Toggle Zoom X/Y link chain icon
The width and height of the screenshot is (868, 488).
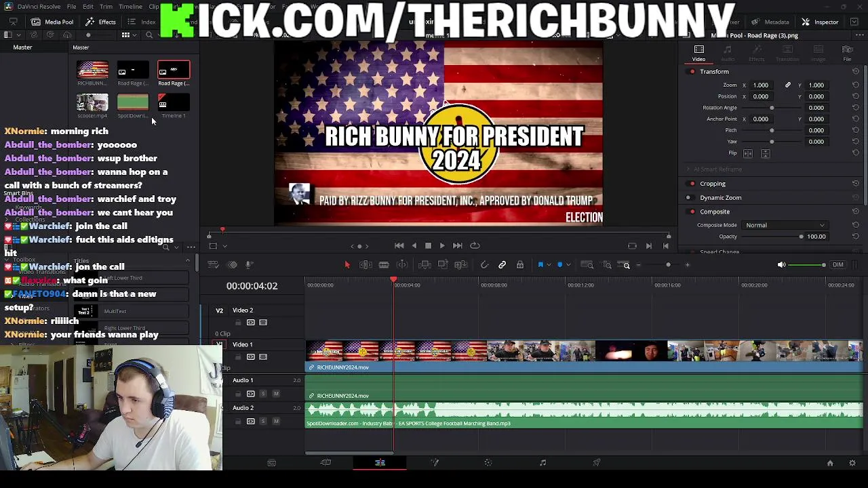(x=787, y=85)
